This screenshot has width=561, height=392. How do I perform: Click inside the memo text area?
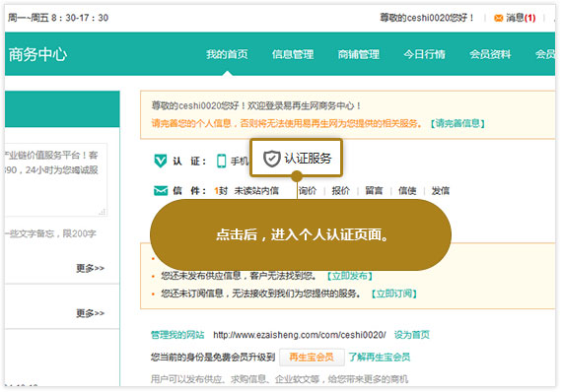(56, 179)
